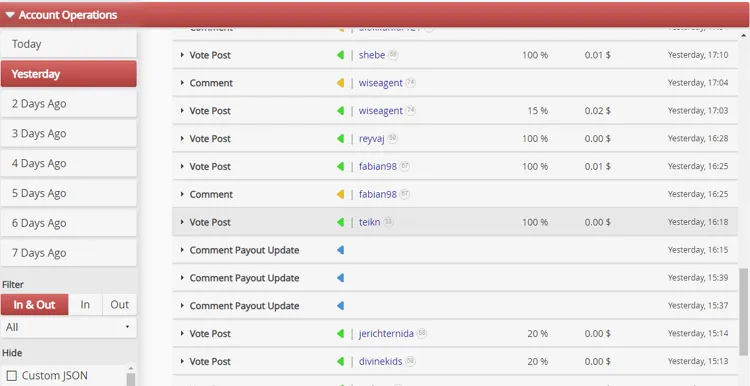Click green arrow icon in reyvaj row
Image resolution: width=750 pixels, height=386 pixels.
click(x=341, y=138)
